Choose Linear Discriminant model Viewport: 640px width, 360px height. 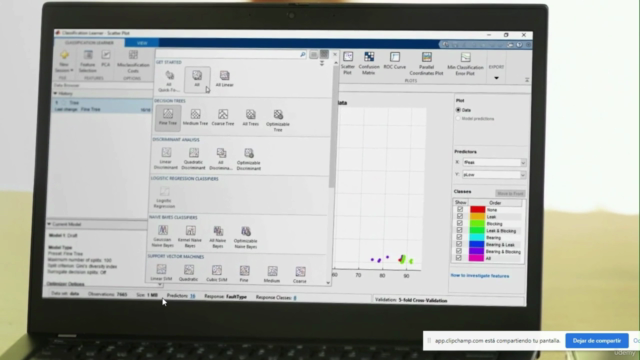(166, 158)
